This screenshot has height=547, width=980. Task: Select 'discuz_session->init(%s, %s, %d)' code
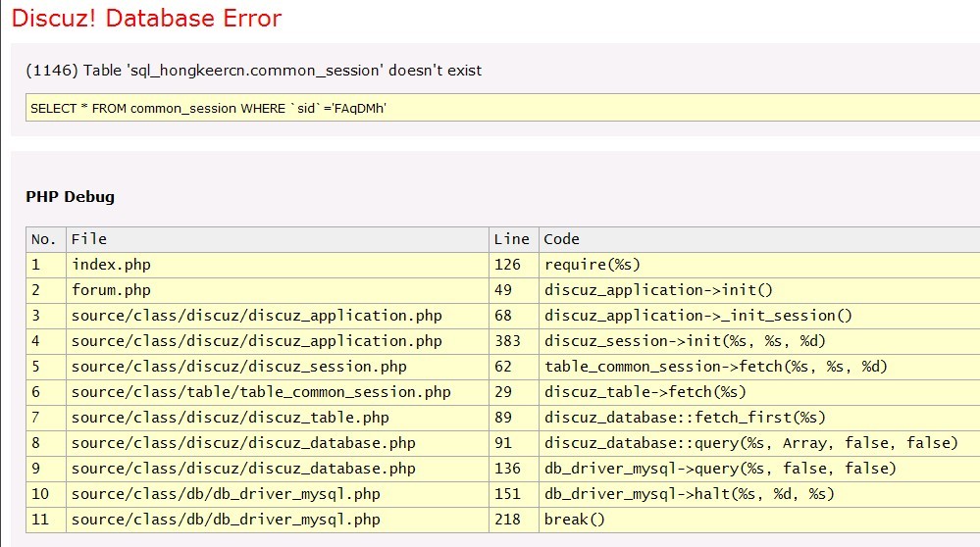point(759,341)
